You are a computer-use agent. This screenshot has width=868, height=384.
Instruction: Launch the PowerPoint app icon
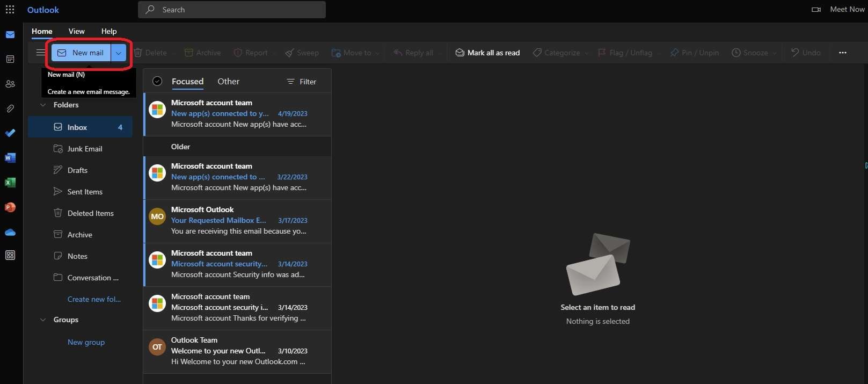tap(10, 207)
